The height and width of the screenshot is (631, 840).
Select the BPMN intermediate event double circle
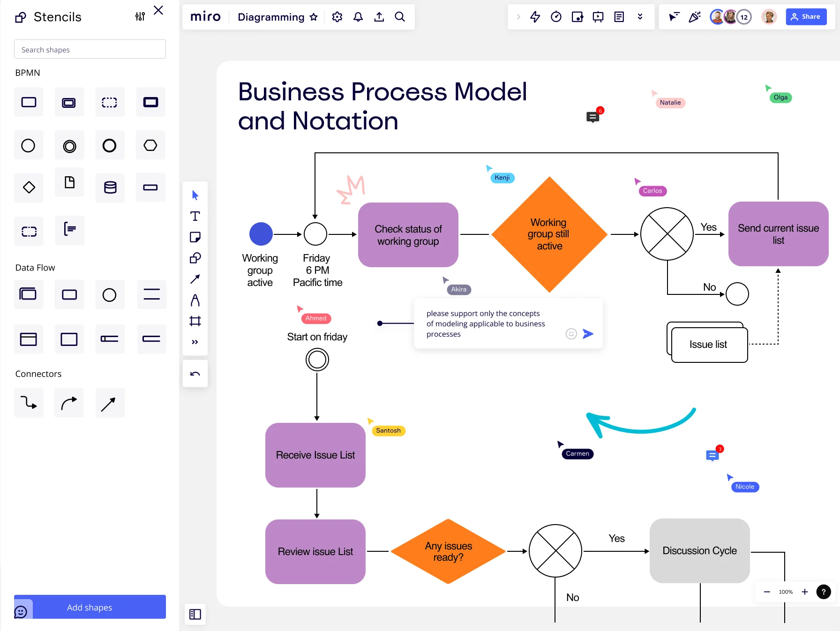coord(69,145)
